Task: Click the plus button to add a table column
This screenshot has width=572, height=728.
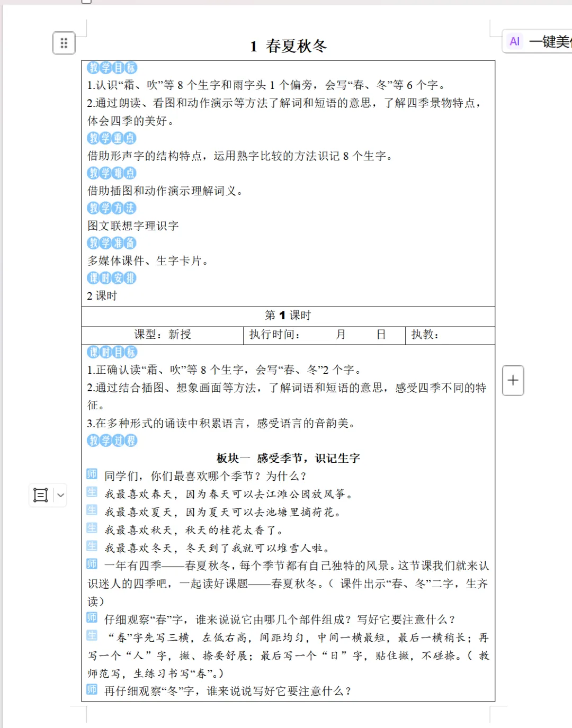Action: click(513, 380)
